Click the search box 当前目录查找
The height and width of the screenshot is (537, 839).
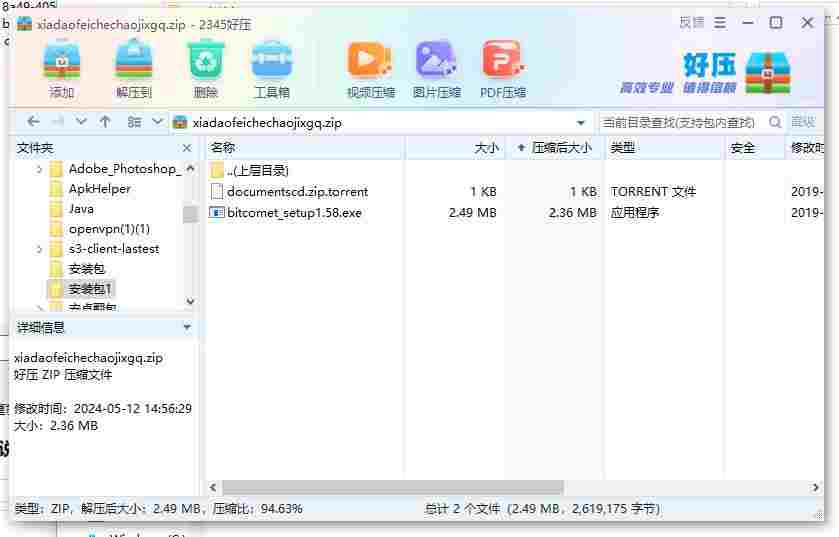point(680,123)
